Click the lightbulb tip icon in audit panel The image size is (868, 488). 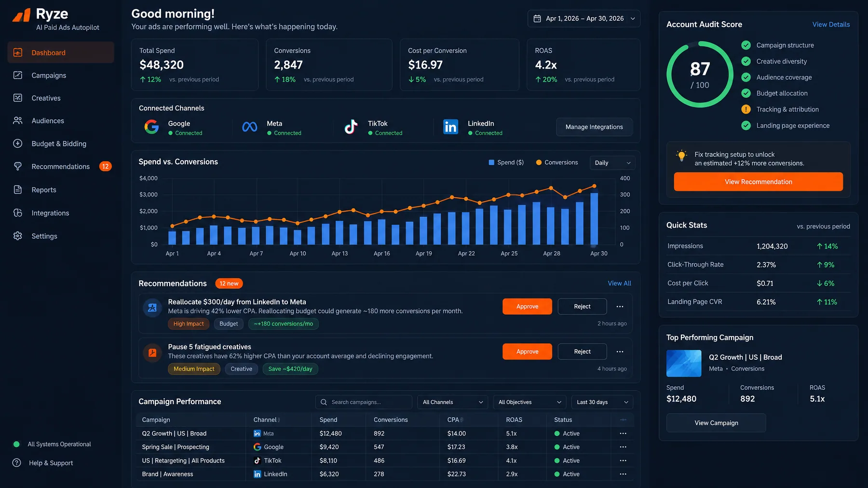681,156
